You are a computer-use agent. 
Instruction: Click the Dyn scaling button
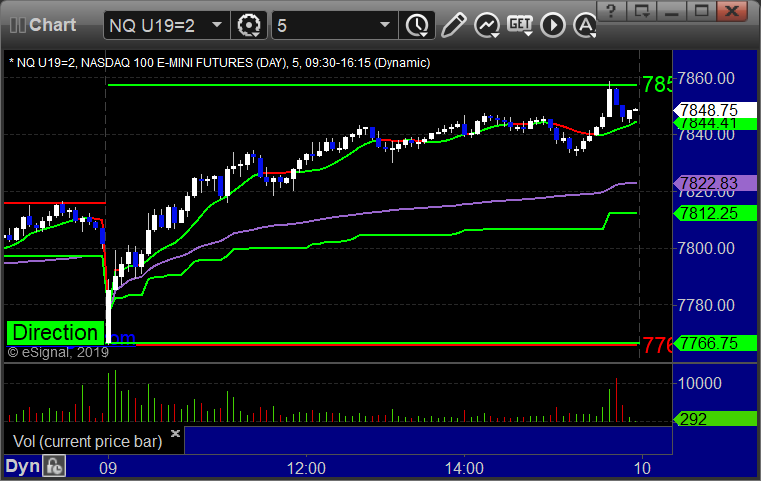tap(22, 466)
